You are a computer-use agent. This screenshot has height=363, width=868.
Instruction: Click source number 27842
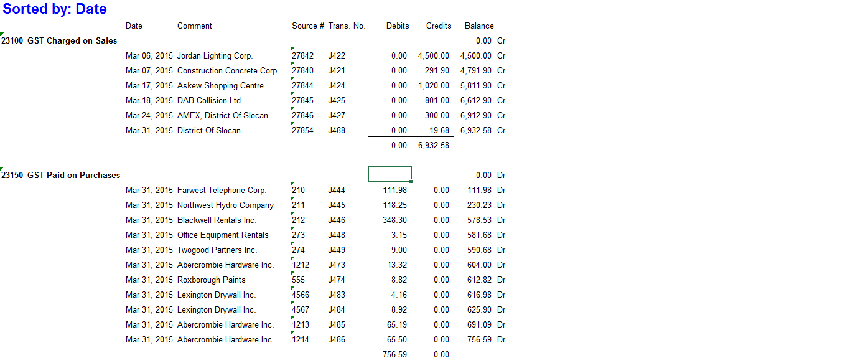point(303,55)
